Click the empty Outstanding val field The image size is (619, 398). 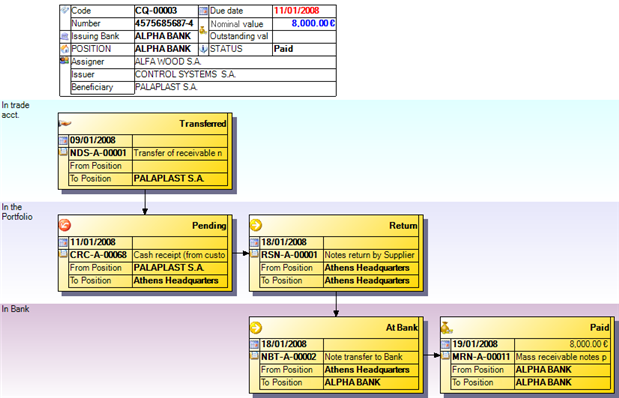coord(304,37)
